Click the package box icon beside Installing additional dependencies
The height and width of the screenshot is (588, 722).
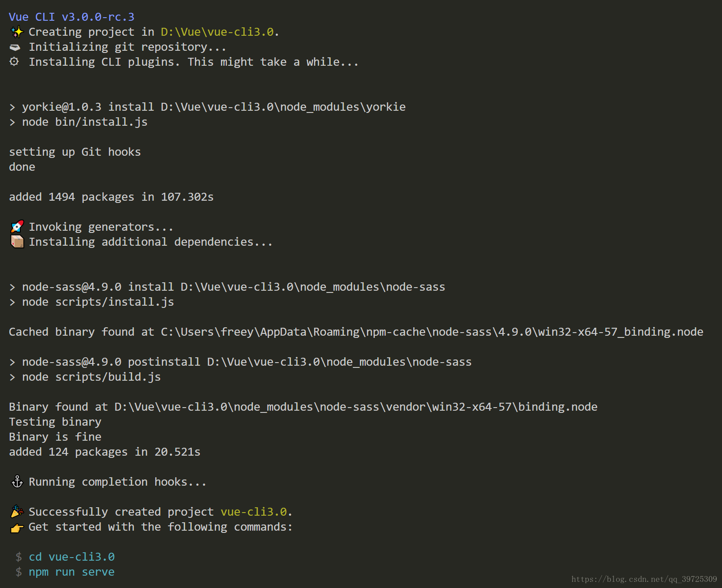click(17, 242)
